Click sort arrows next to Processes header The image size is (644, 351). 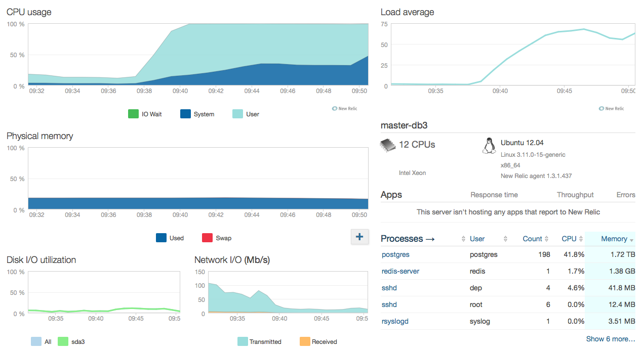pos(464,239)
